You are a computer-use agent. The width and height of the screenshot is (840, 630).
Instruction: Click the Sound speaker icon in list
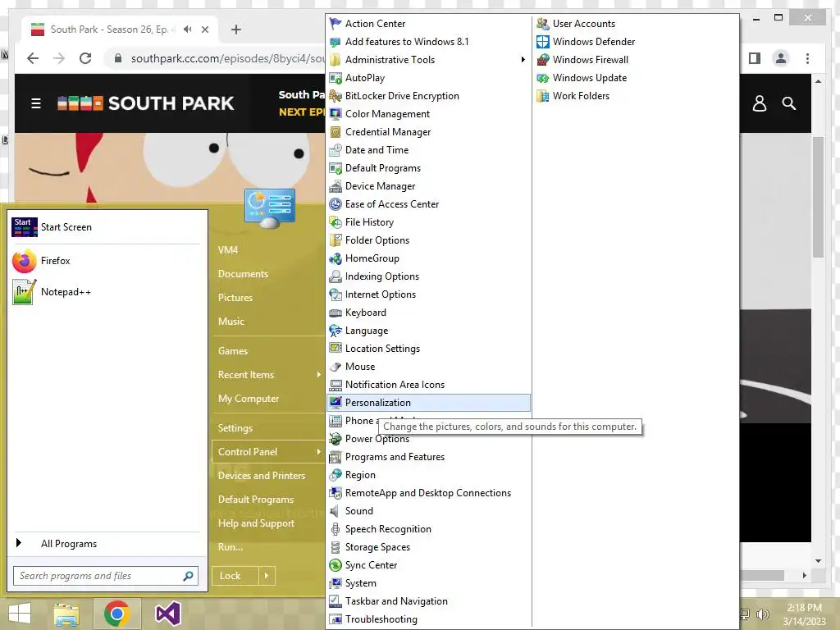pyautogui.click(x=336, y=511)
